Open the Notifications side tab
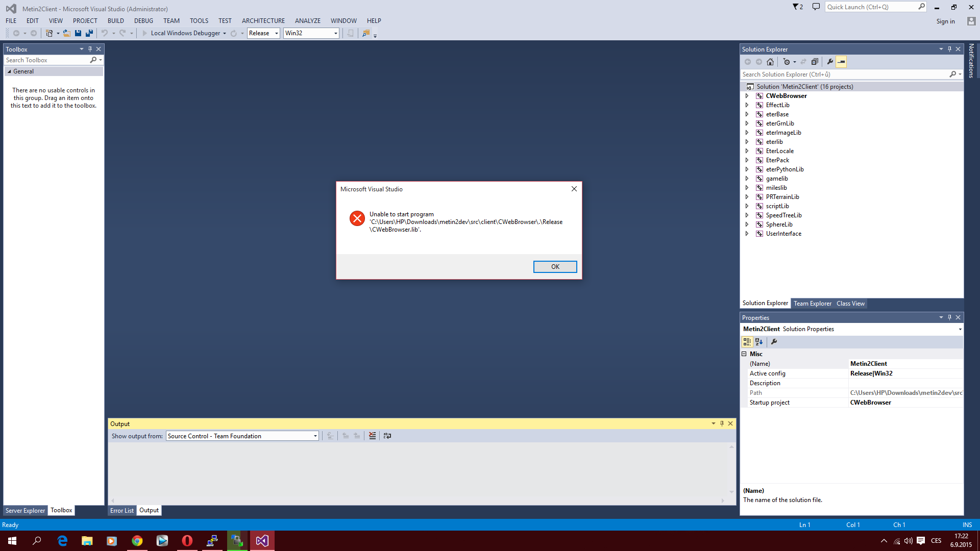This screenshot has height=551, width=980. (971, 61)
